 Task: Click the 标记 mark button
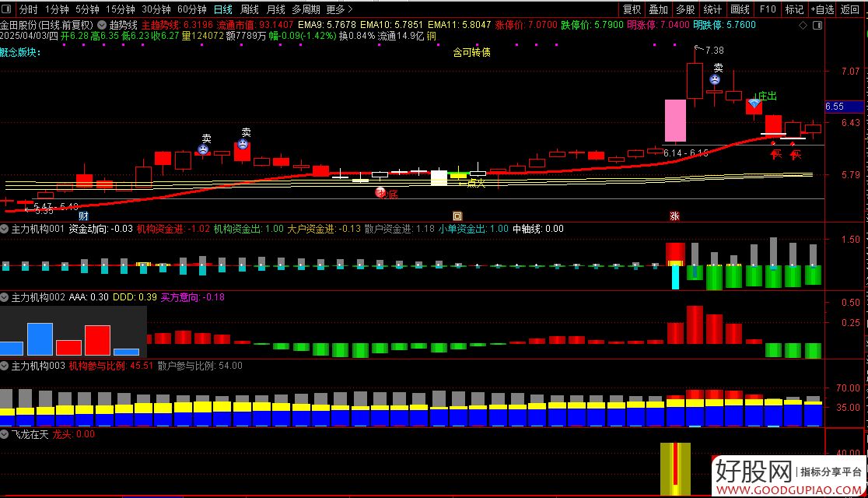coord(794,9)
